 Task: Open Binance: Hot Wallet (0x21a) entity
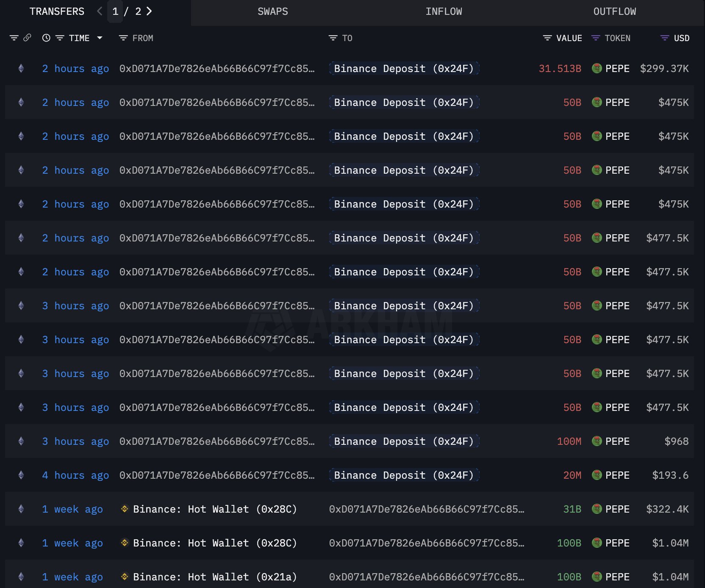(x=215, y=577)
